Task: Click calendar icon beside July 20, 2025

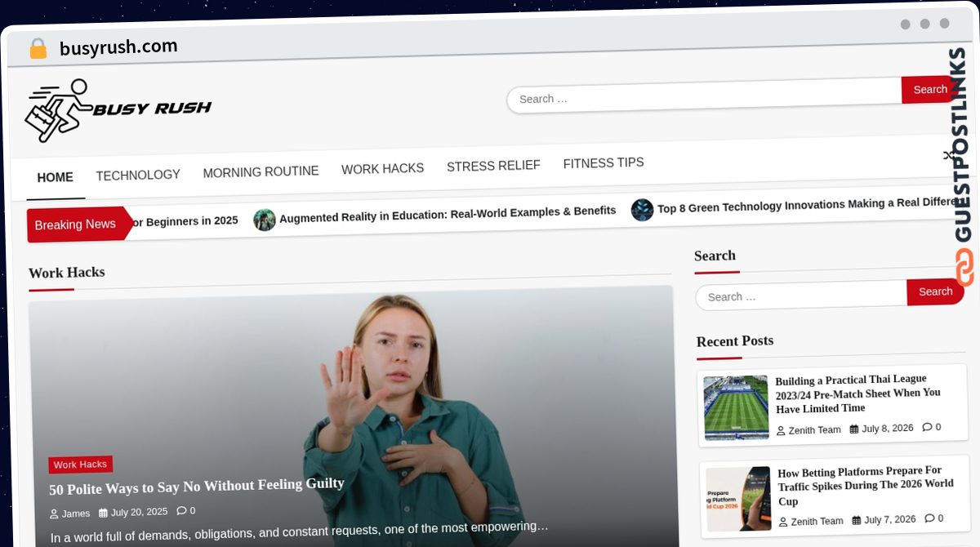Action: point(104,513)
